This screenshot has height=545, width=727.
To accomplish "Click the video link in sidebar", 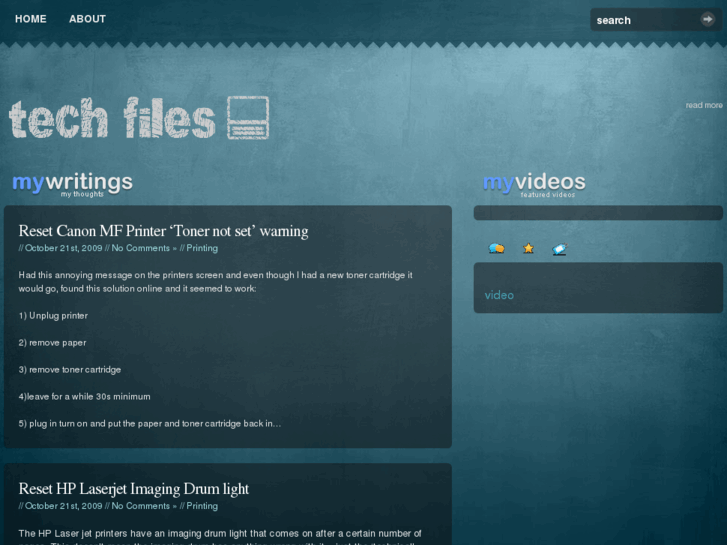I will click(x=499, y=295).
